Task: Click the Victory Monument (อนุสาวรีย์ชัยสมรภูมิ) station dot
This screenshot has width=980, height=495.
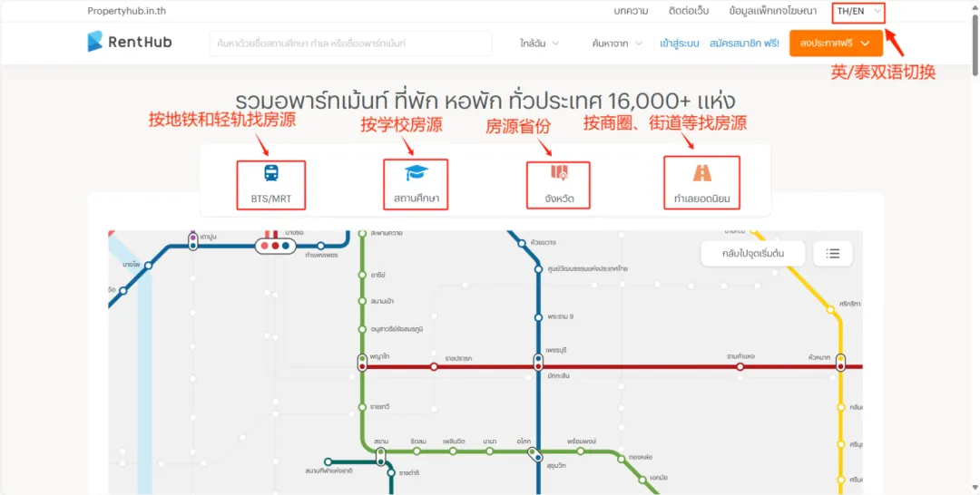Action: click(362, 329)
